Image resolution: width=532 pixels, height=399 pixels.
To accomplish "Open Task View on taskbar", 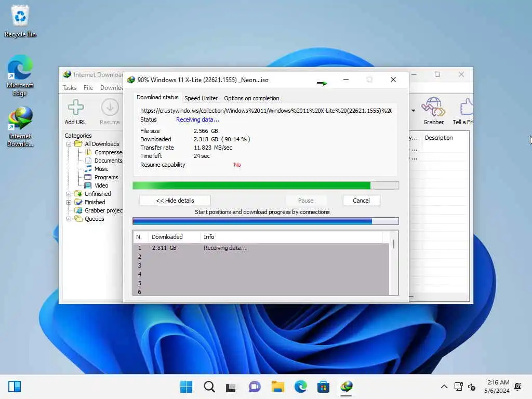I will point(231,387).
